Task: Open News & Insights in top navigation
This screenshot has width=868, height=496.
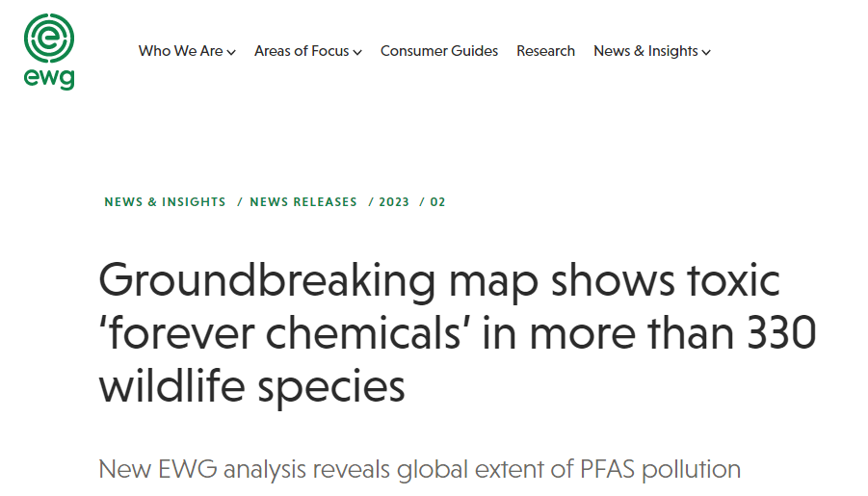Action: [x=645, y=51]
